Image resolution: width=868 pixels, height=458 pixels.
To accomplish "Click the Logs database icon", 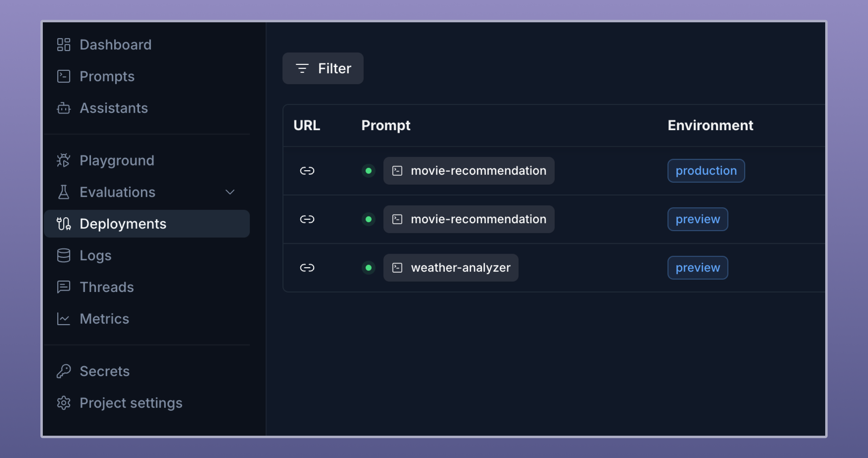I will 63,255.
